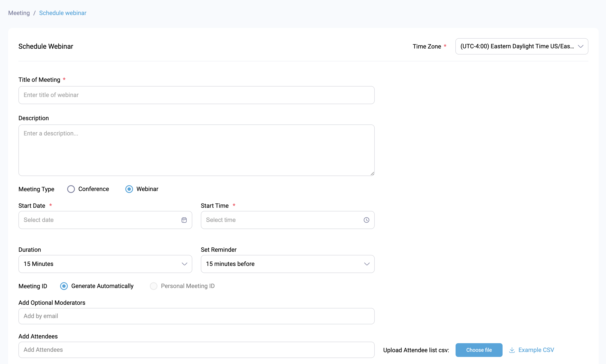Focus the Title of Meeting field
Image resolution: width=606 pixels, height=364 pixels.
pyautogui.click(x=196, y=95)
